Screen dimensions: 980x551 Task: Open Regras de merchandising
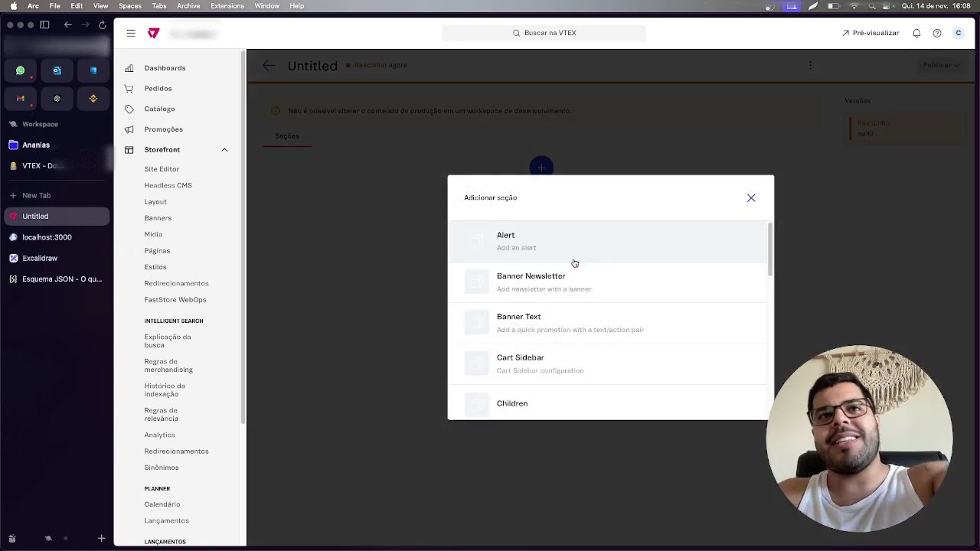(168, 365)
